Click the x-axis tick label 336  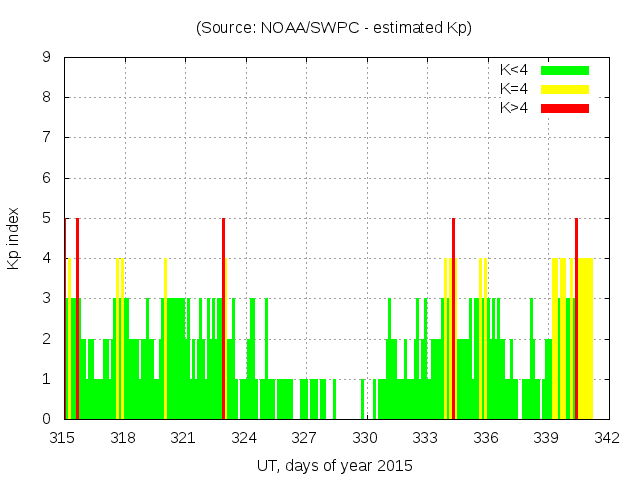tap(486, 438)
